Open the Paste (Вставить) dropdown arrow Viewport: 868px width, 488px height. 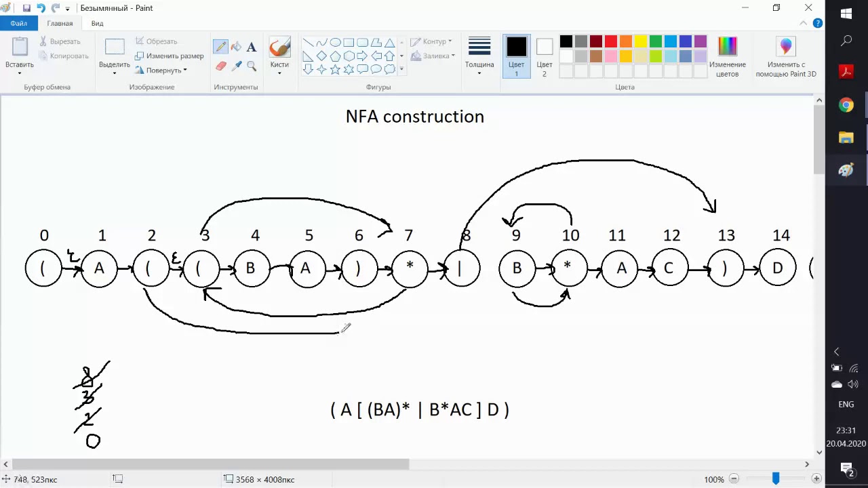[20, 73]
